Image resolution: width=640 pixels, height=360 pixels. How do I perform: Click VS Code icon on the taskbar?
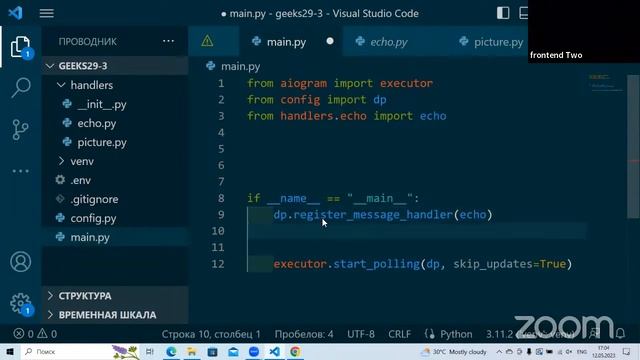pos(275,351)
